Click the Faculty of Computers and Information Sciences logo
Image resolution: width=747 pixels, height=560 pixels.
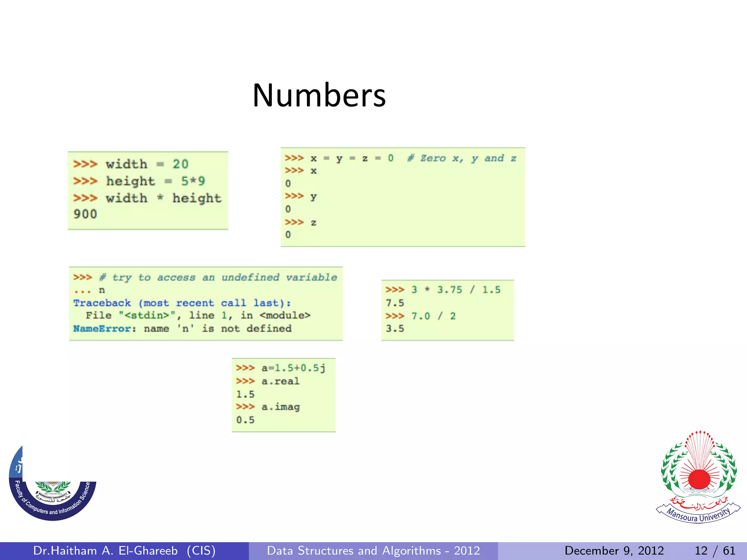coord(53,483)
